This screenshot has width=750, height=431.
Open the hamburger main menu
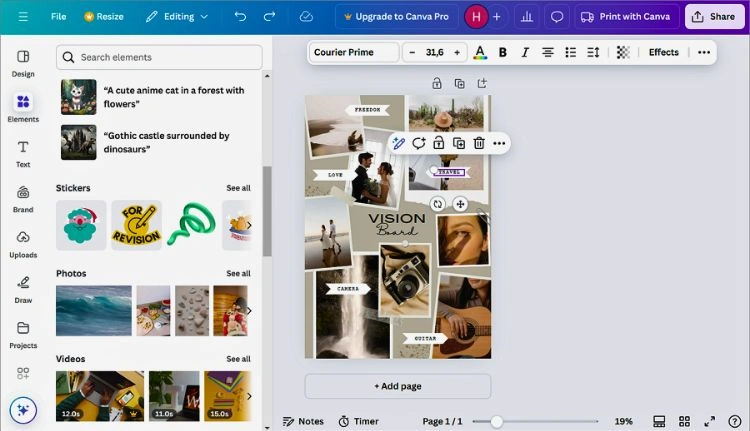pyautogui.click(x=22, y=17)
